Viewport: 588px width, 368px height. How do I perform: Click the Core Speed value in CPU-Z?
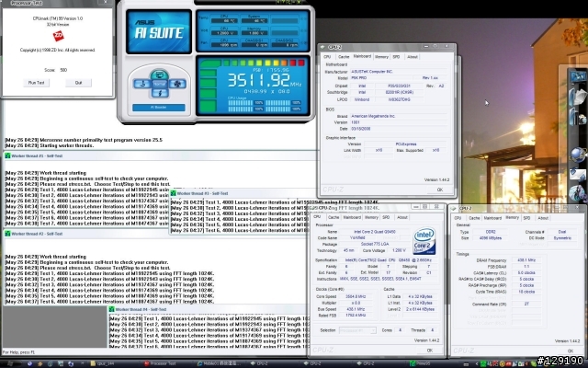pyautogui.click(x=356, y=296)
